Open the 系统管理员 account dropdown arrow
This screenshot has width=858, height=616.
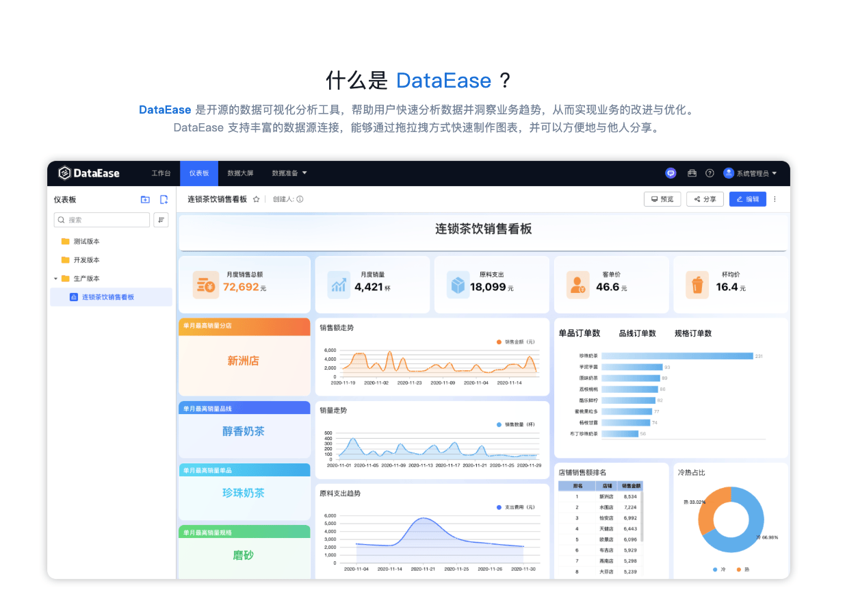coord(775,174)
